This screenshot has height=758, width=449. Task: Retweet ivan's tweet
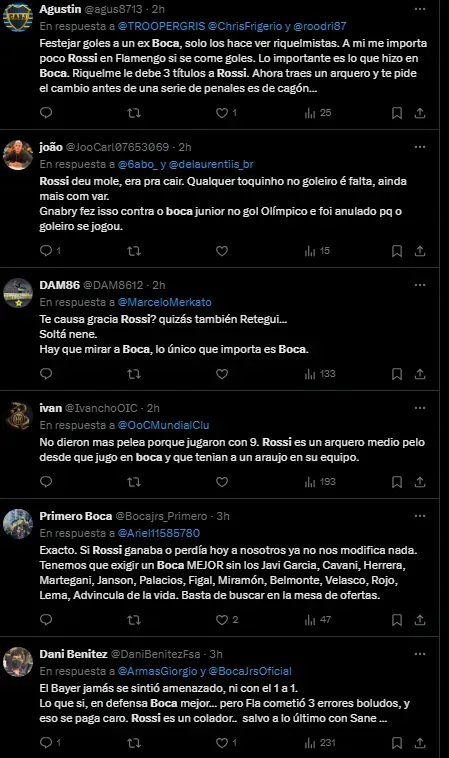[134, 482]
